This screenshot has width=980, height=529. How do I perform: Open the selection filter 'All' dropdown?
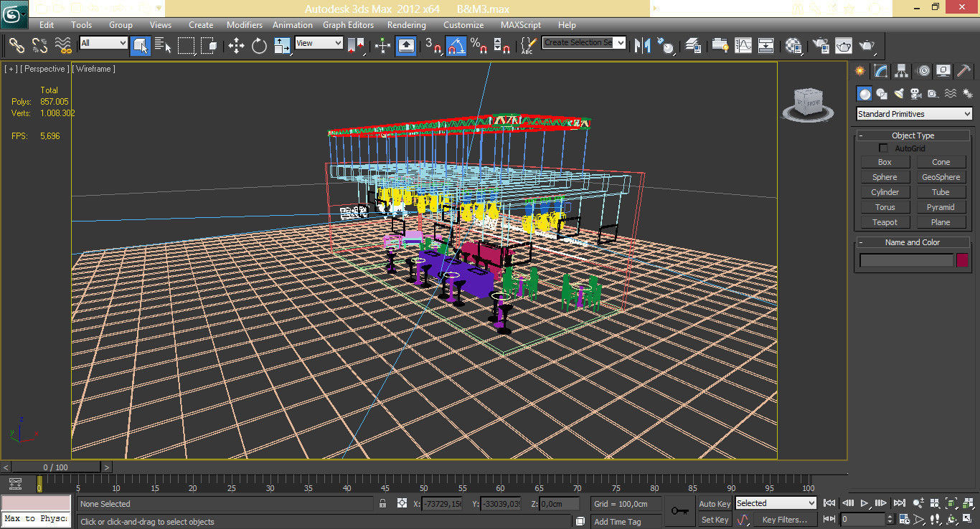[103, 43]
